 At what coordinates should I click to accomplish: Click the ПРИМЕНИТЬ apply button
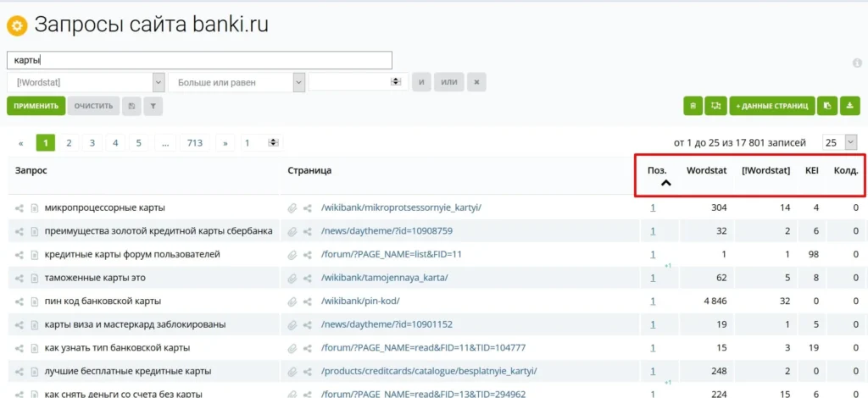(x=36, y=106)
